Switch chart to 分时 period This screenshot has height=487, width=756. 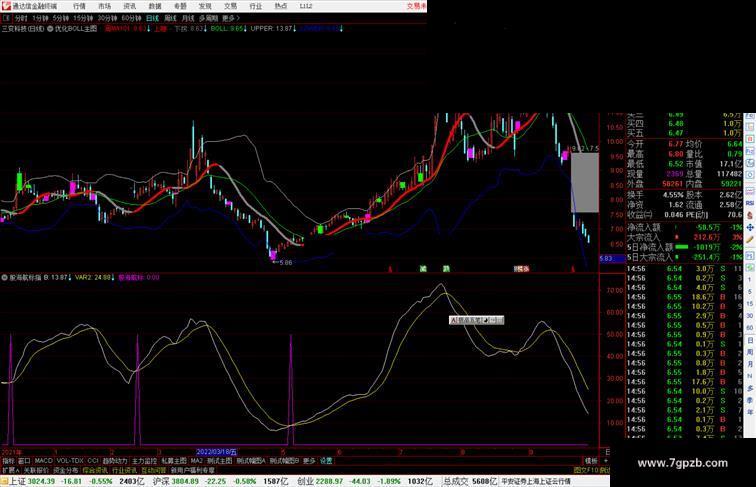(x=21, y=18)
